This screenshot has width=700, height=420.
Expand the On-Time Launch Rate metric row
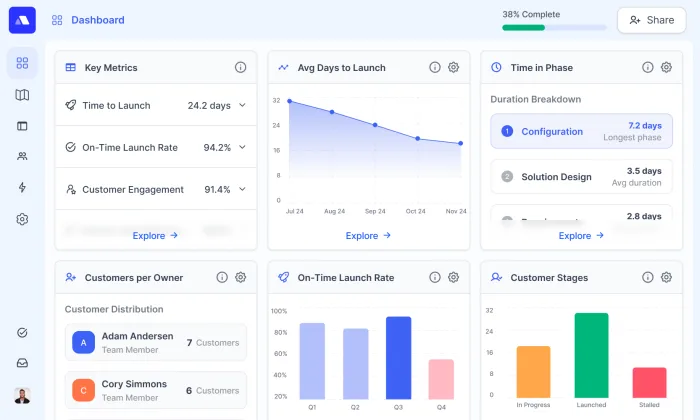coord(242,147)
